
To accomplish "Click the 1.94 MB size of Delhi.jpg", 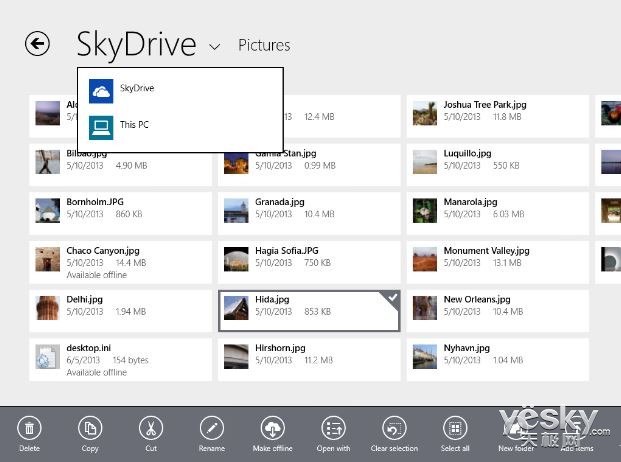I will (131, 312).
